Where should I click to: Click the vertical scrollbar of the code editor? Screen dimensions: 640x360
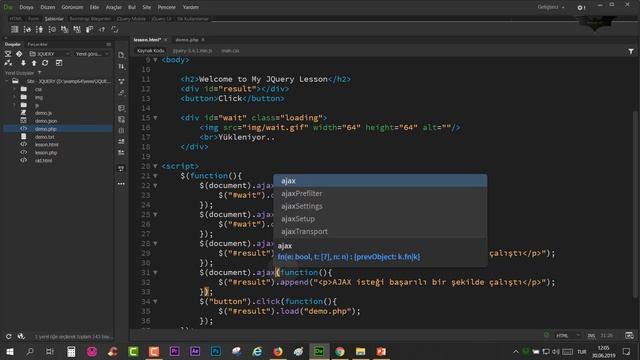tap(635, 204)
